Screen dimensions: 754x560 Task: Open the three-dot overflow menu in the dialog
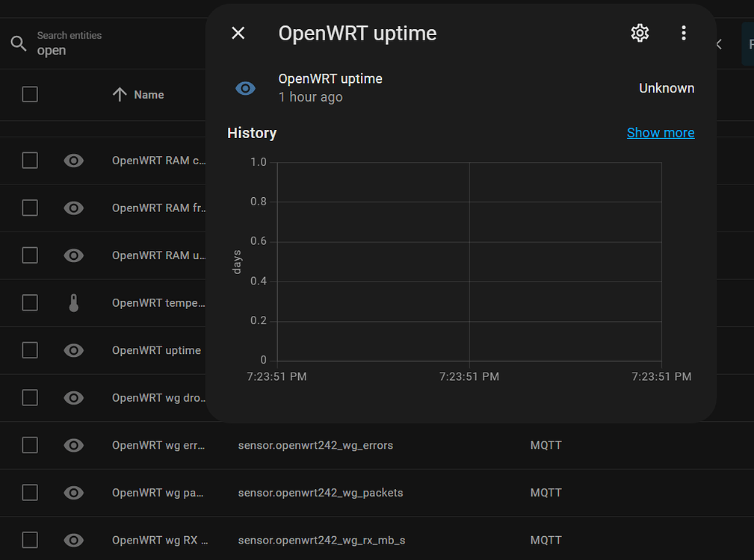point(684,33)
